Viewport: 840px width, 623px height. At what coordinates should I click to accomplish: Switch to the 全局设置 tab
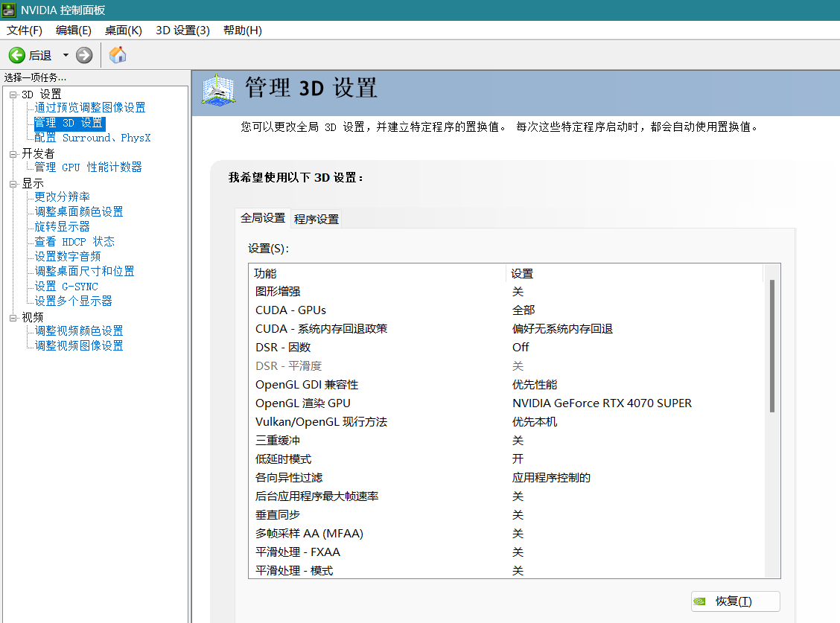coord(263,218)
